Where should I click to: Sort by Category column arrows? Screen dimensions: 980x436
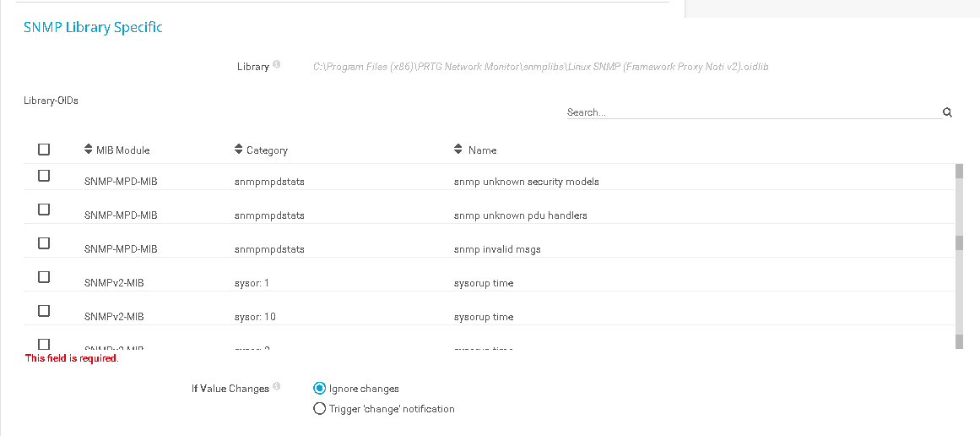[238, 150]
